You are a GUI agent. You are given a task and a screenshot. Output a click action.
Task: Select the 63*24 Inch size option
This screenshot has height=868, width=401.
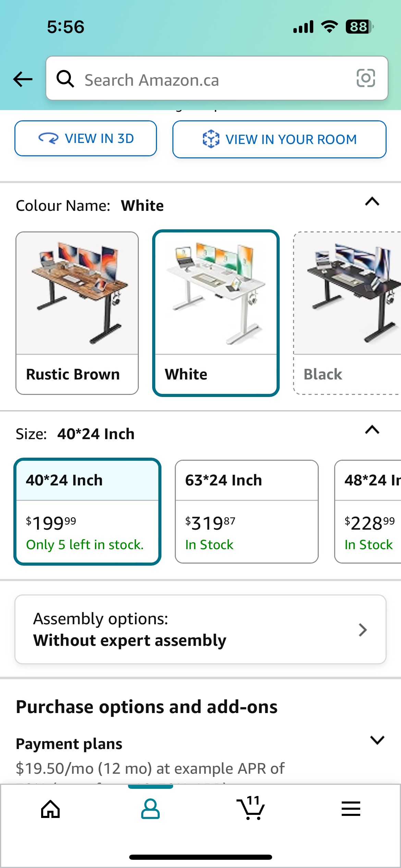click(247, 512)
